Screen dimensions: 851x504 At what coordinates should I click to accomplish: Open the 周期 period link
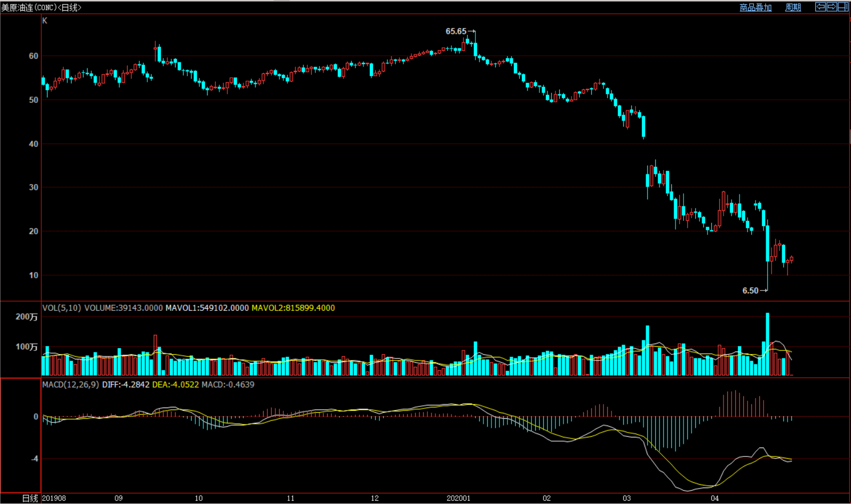(x=793, y=7)
